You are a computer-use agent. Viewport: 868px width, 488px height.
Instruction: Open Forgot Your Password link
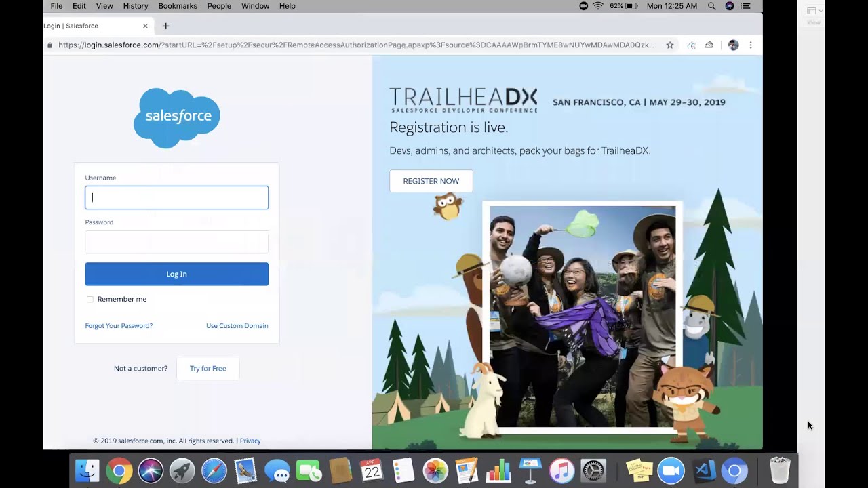tap(119, 326)
